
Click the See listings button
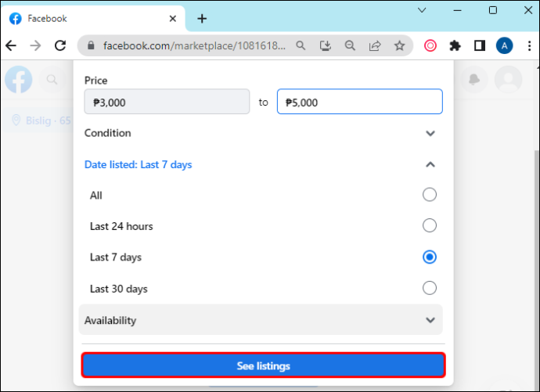click(264, 365)
